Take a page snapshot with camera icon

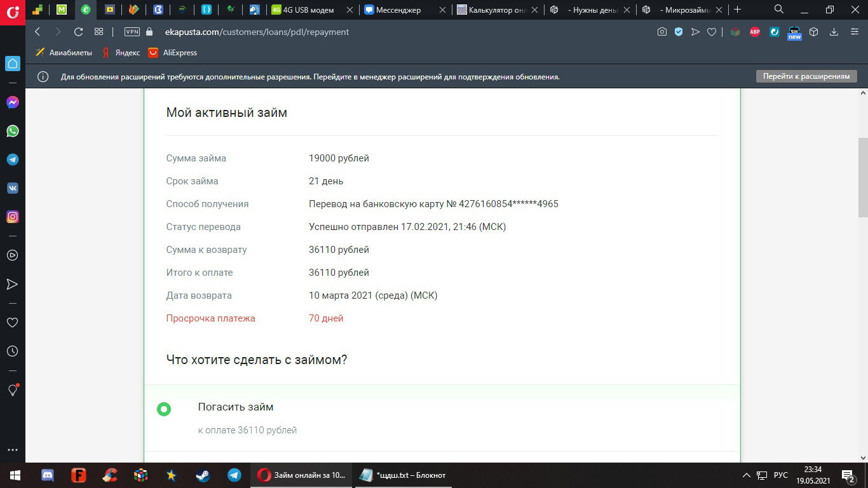pyautogui.click(x=662, y=32)
